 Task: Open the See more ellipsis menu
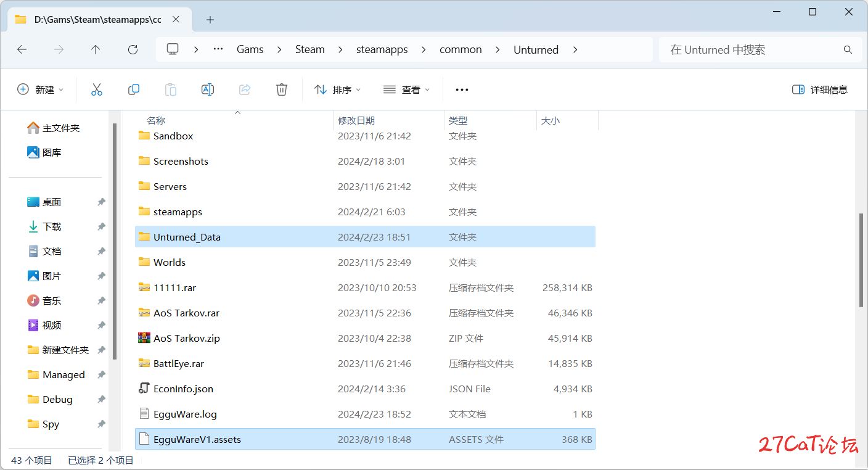tap(462, 89)
